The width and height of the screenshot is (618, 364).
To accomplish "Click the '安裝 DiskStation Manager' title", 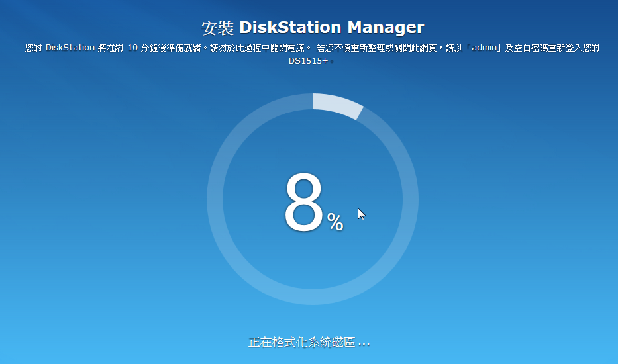I will (313, 28).
